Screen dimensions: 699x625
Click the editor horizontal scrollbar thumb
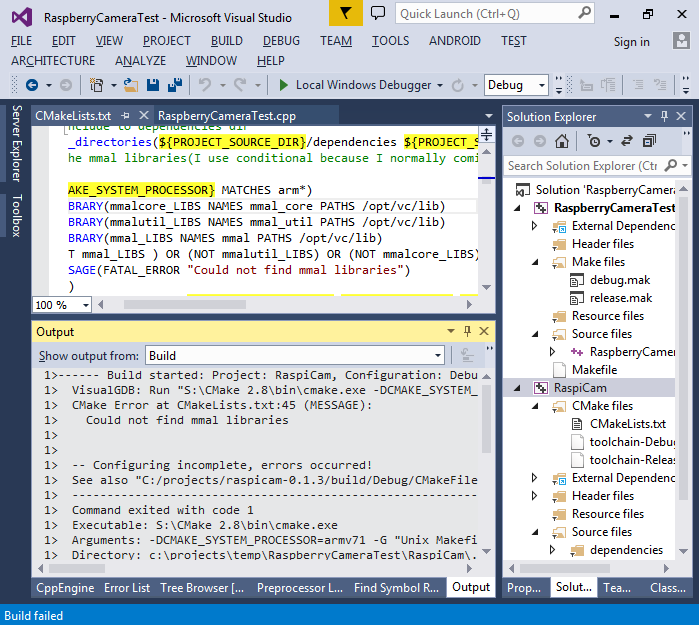pyautogui.click(x=185, y=304)
